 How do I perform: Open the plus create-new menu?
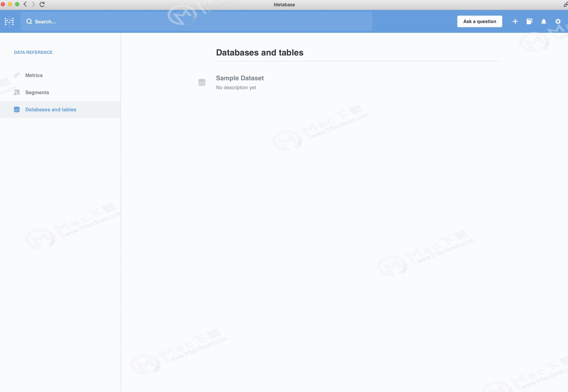point(515,21)
